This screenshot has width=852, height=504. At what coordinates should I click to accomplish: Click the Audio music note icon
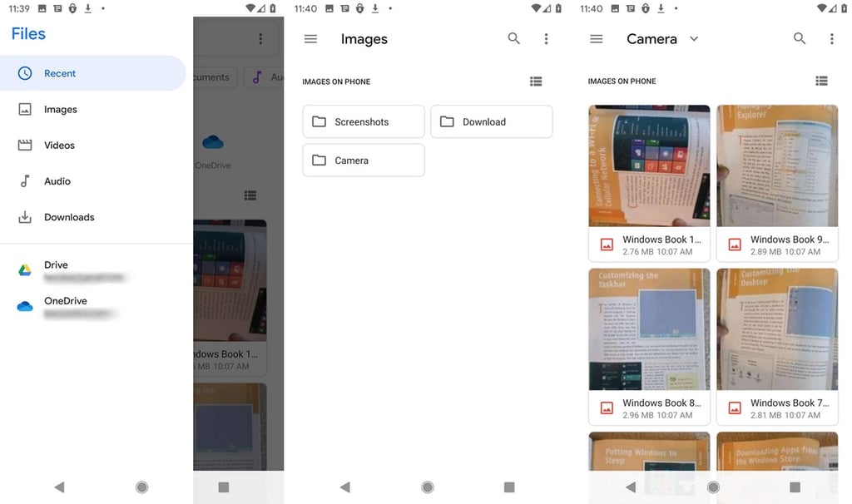(25, 180)
